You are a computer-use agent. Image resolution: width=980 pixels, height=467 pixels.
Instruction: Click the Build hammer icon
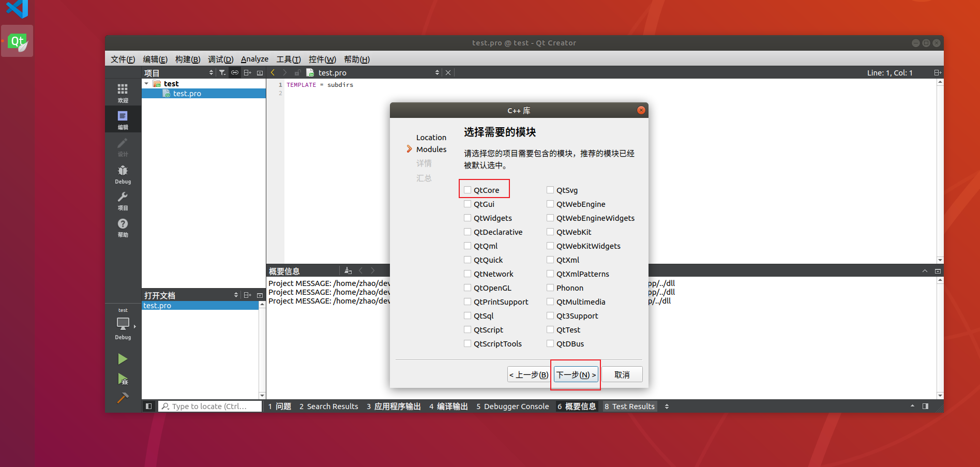[x=123, y=398]
